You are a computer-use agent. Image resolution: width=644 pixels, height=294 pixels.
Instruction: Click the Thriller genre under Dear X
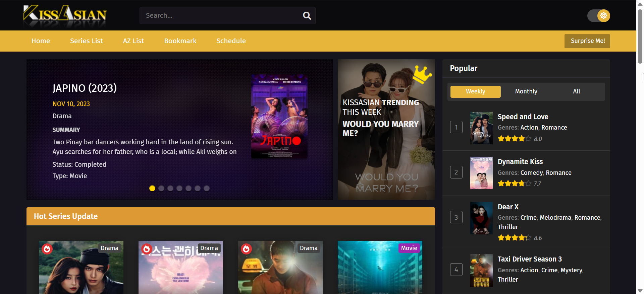tap(508, 227)
